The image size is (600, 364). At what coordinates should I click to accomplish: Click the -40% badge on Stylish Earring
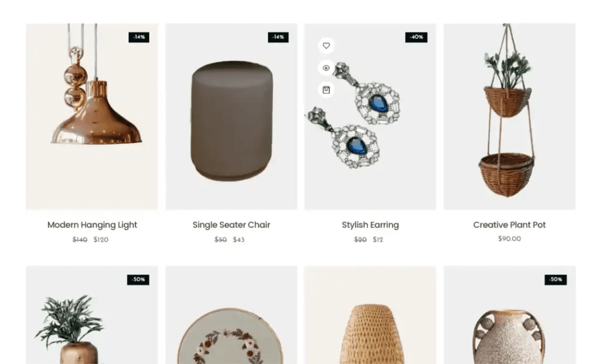point(417,37)
